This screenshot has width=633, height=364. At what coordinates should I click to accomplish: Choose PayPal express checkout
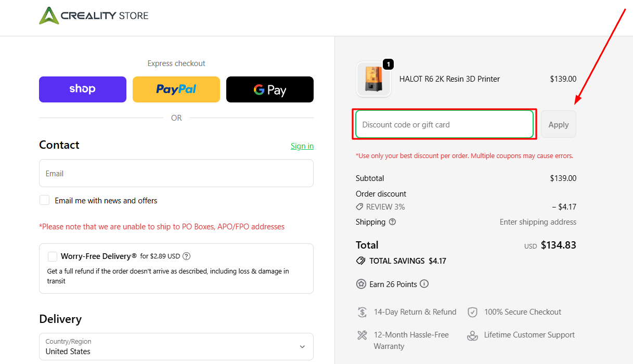point(176,89)
